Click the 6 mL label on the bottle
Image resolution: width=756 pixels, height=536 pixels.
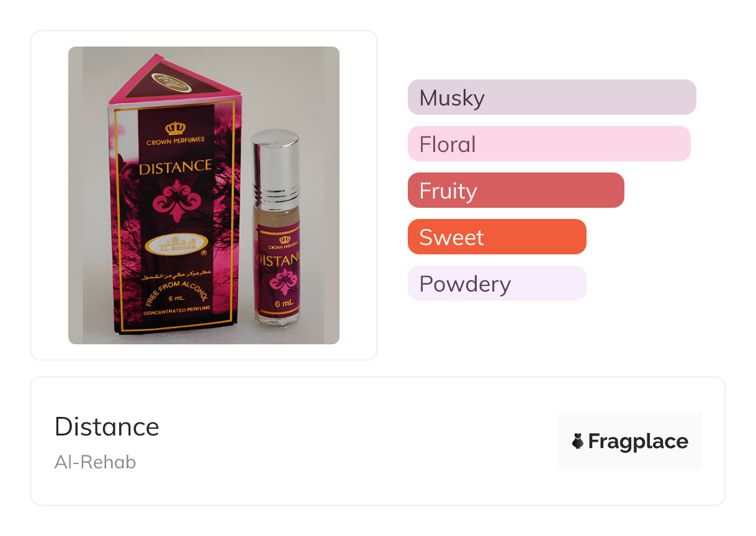(x=284, y=304)
